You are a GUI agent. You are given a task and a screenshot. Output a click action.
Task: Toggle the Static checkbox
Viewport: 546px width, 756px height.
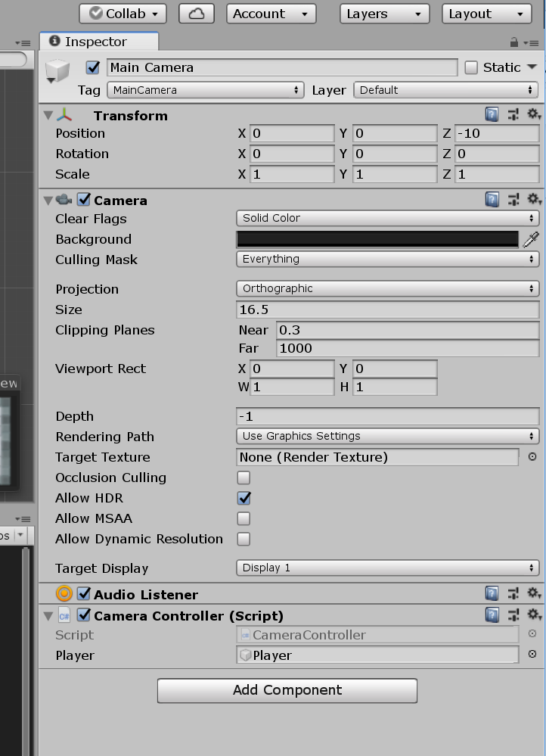471,67
